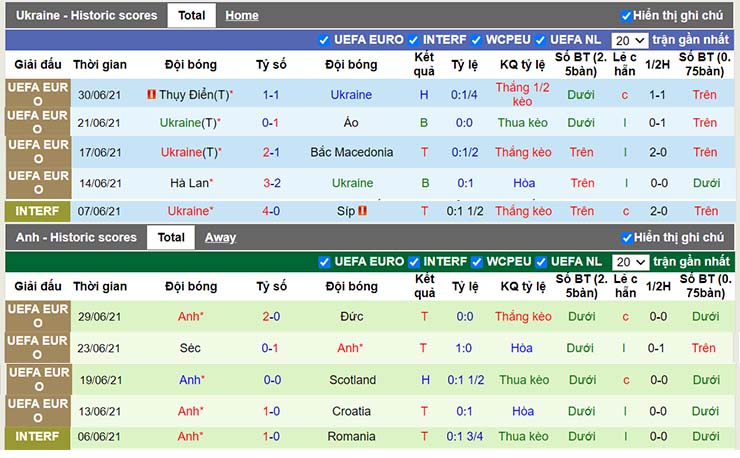This screenshot has width=740, height=458.
Task: Open Bắc Macedonia team link
Action: (352, 152)
